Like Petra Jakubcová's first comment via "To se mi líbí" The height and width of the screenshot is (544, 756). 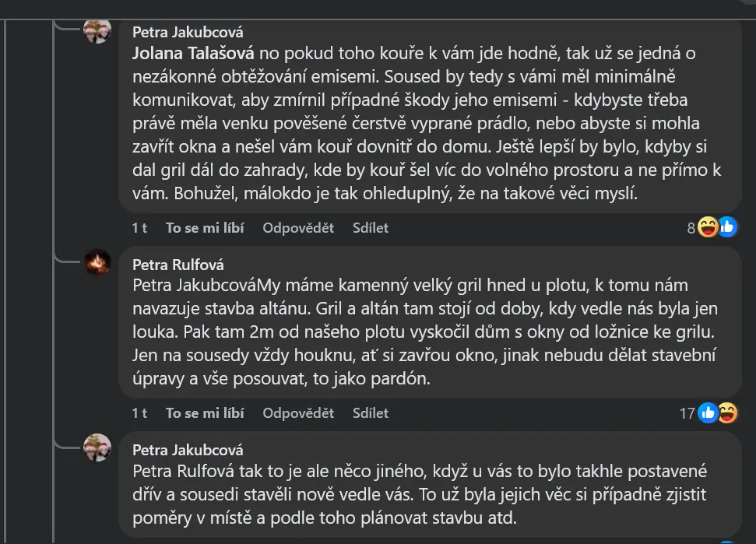tap(205, 228)
